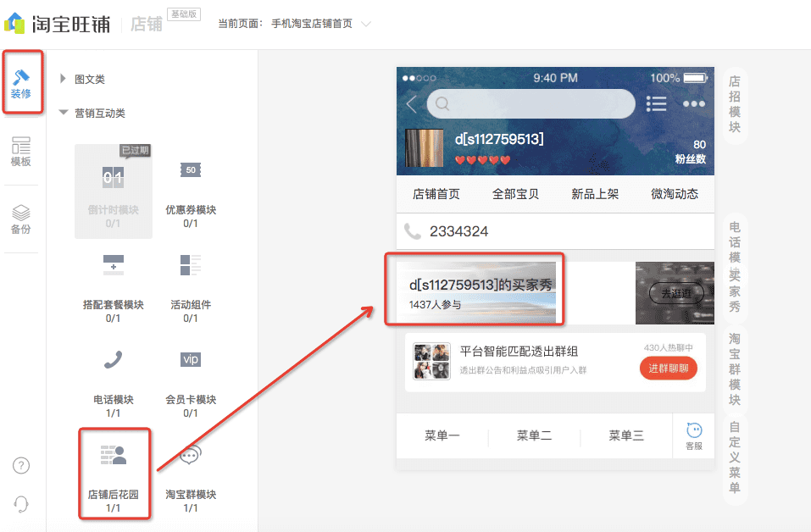
Task: Click the 已过期 expired tag
Action: tap(135, 151)
